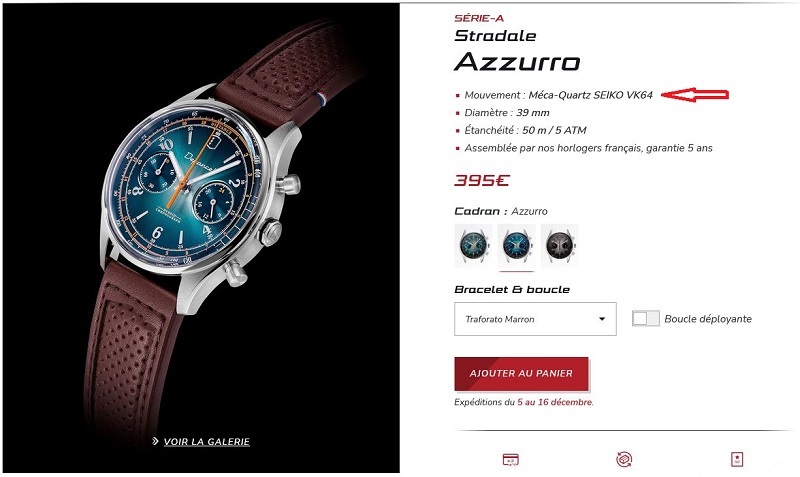Click the chevron beside Voir la galerie
This screenshot has width=800, height=477.
point(155,441)
